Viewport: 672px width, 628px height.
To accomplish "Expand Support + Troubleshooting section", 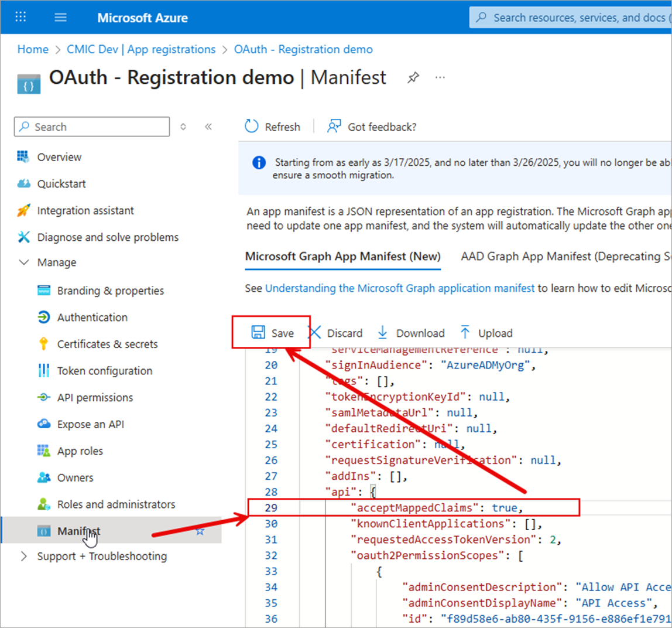I will coord(24,556).
